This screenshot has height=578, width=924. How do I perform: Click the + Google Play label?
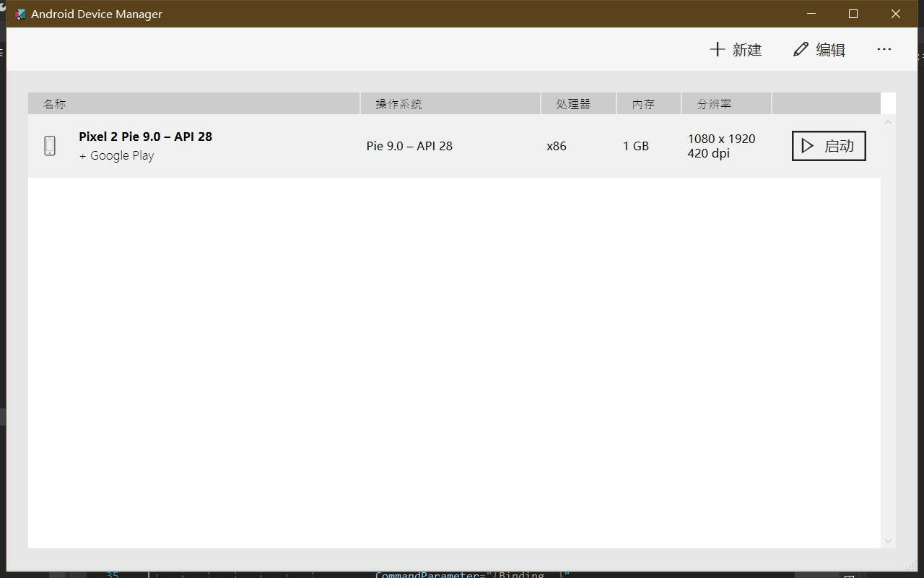point(116,155)
